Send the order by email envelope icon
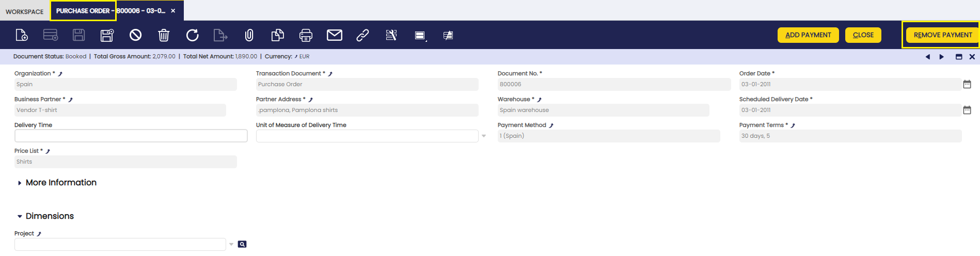The height and width of the screenshot is (256, 980). point(335,35)
